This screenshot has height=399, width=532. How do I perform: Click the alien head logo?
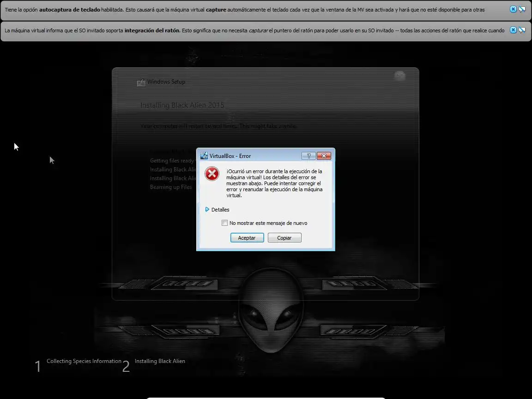point(271,310)
